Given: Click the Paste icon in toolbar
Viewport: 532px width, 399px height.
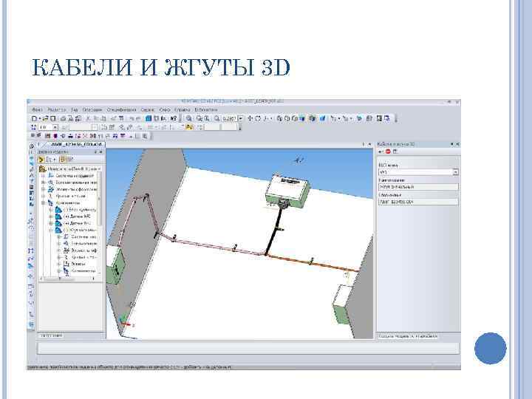Looking at the screenshot, I should (x=103, y=118).
